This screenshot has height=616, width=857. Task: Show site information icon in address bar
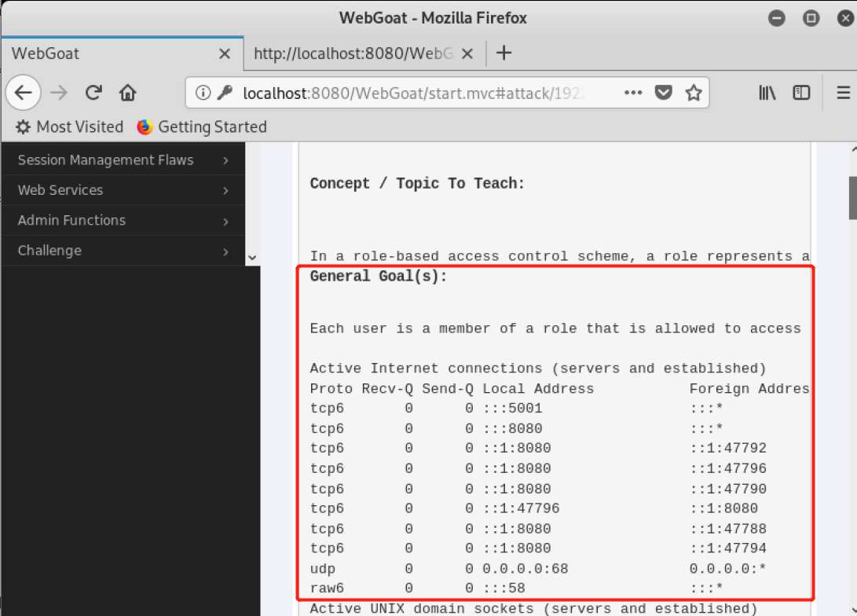(x=203, y=93)
